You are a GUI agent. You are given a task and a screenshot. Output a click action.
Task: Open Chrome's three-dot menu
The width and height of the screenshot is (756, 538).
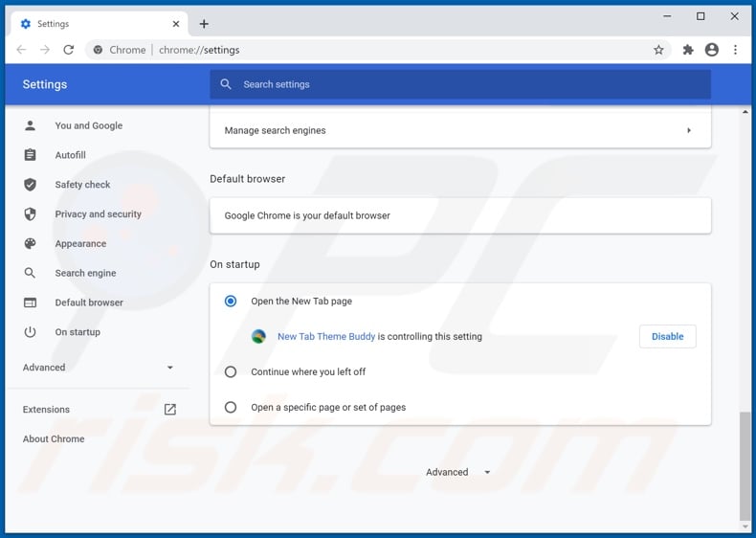click(x=735, y=50)
